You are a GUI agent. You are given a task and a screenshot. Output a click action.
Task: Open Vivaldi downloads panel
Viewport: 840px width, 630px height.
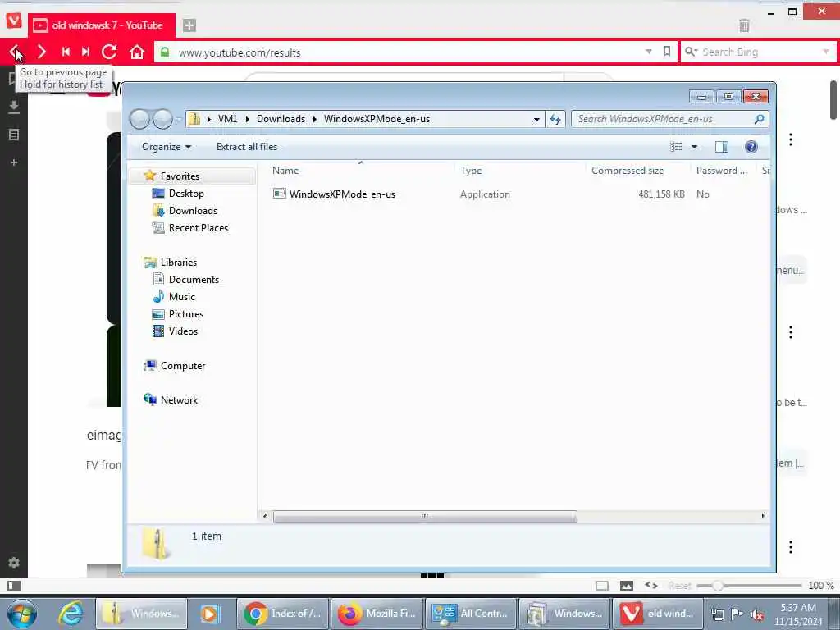click(14, 107)
